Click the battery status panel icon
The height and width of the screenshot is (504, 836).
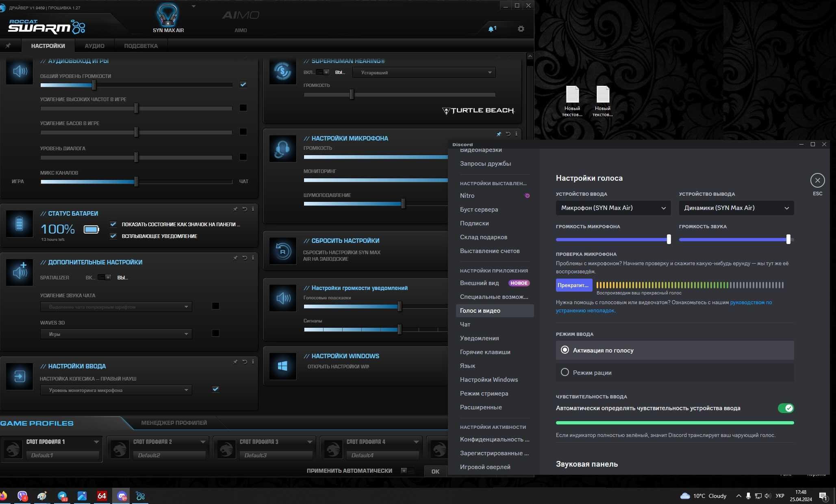[x=20, y=224]
